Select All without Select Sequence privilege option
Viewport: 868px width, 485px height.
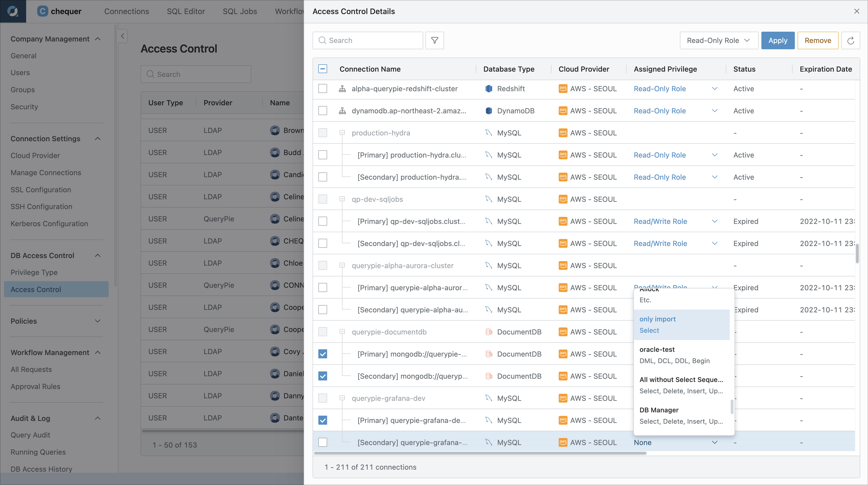click(x=682, y=385)
